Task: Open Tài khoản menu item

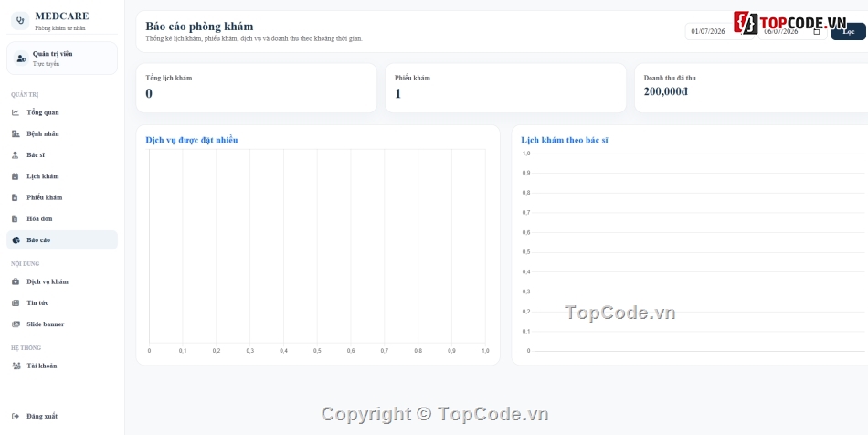Action: 62,366
